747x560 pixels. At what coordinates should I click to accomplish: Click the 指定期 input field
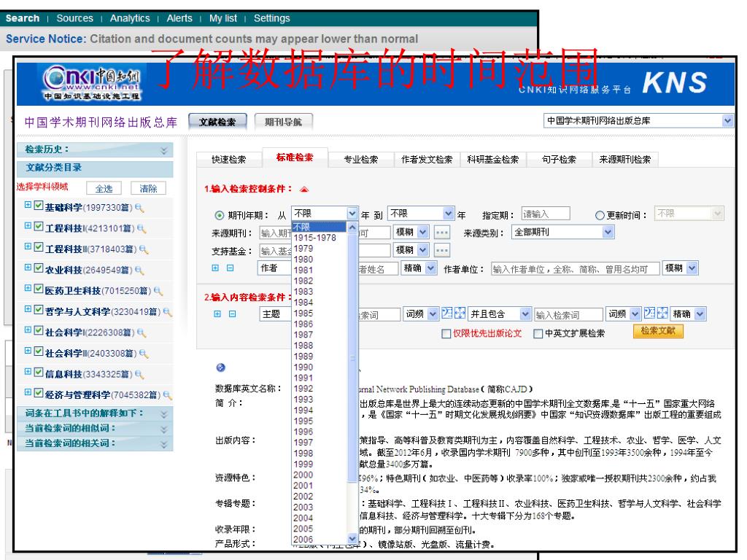click(x=546, y=214)
